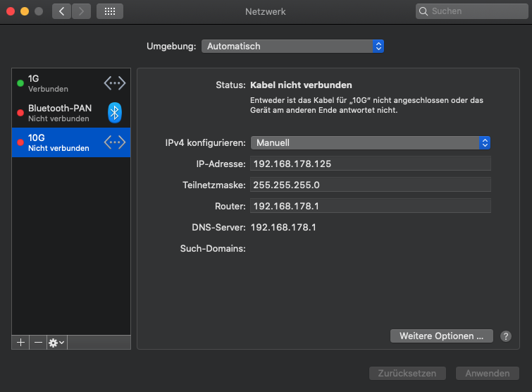Expand the IPv4 konfigurieren dropdown
This screenshot has width=532, height=392.
coord(370,142)
